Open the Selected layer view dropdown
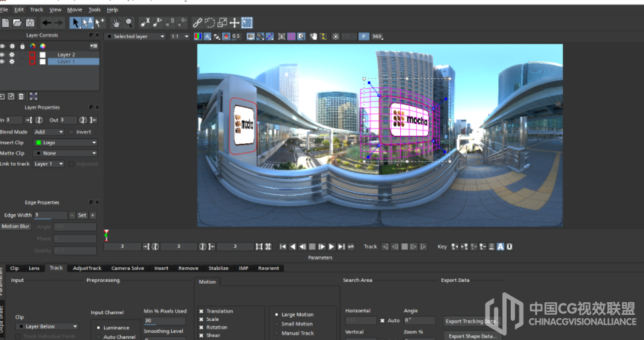Viewport: 644px width, 340px height. [136, 36]
